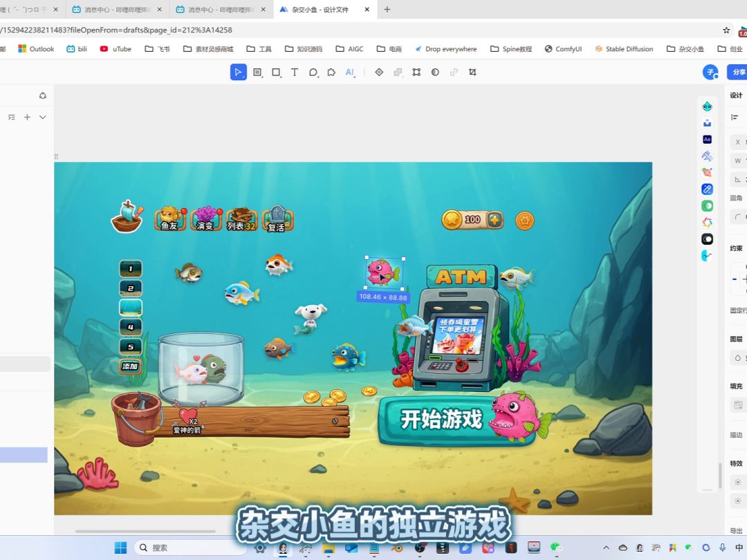This screenshot has height=560, width=747.
Task: Select the Rectangle shape tool
Action: pos(276,73)
